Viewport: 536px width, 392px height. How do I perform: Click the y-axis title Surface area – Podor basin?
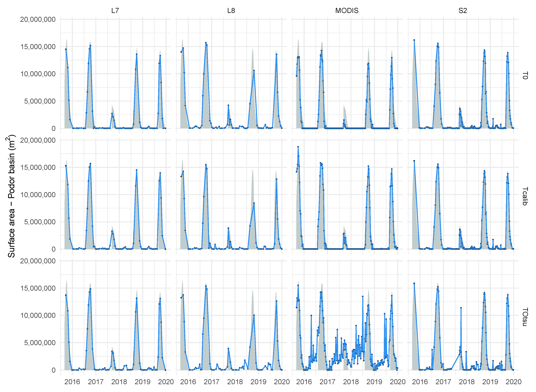pos(11,196)
